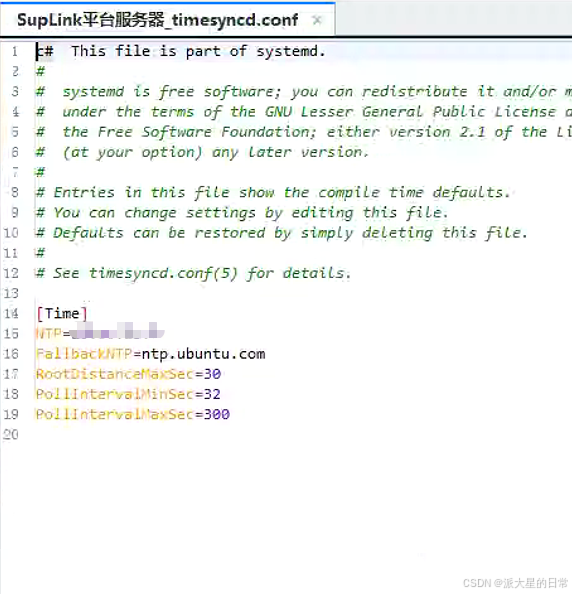Click the RootDistanceMaxSec value 30
Viewport: 572px width, 594px height.
213,374
